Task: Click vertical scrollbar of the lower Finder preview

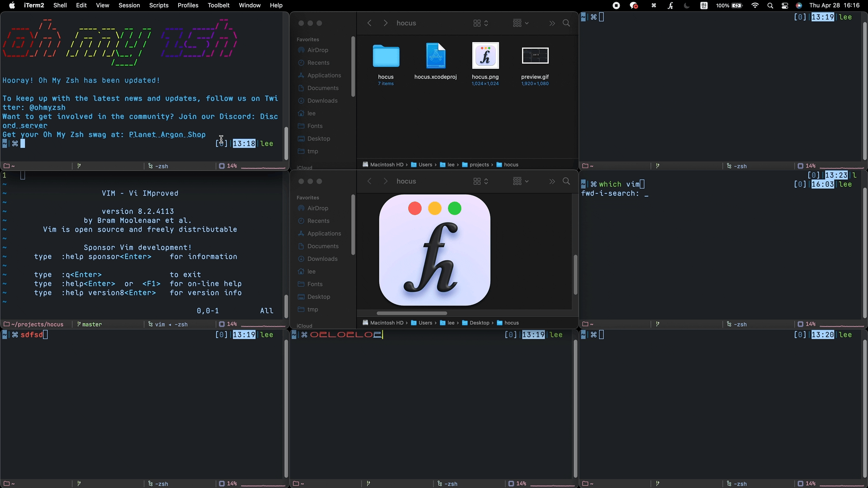Action: [x=576, y=275]
